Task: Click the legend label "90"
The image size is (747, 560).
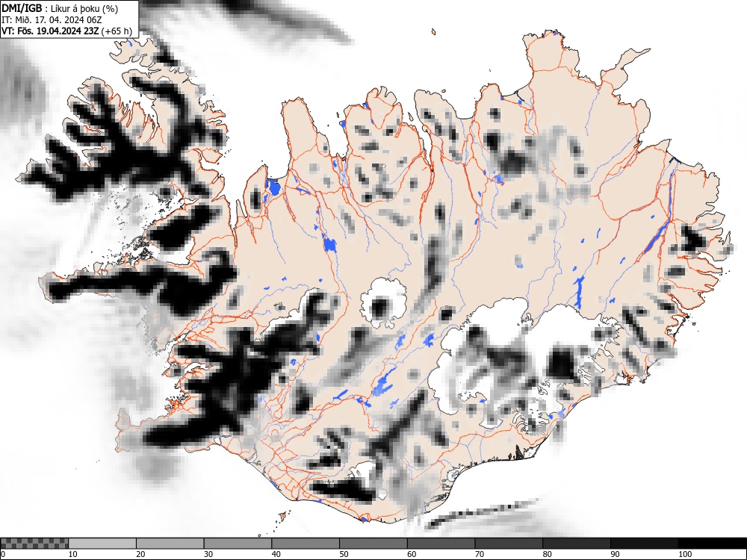Action: 615,554
